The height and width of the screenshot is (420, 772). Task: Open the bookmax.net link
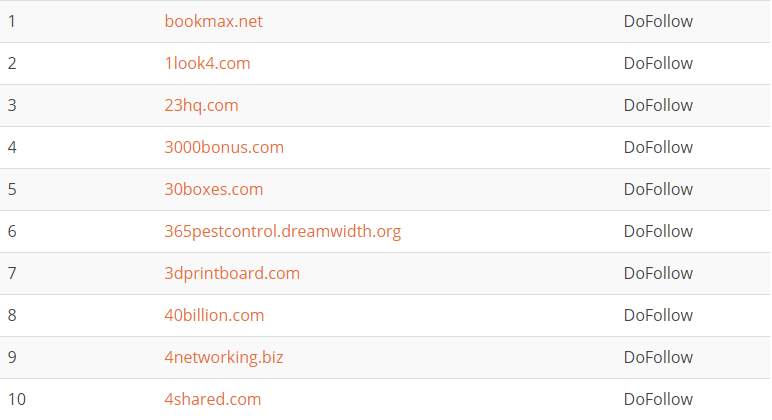click(214, 21)
